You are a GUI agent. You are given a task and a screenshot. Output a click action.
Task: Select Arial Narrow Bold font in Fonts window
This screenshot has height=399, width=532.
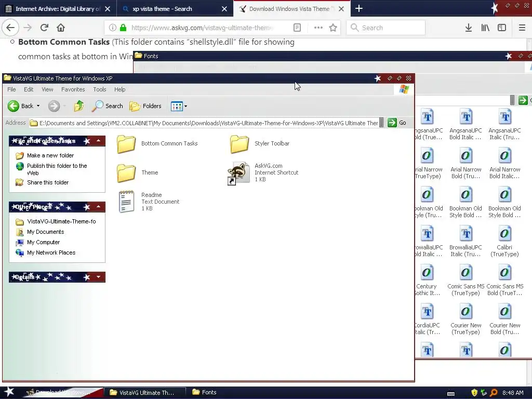click(465, 163)
